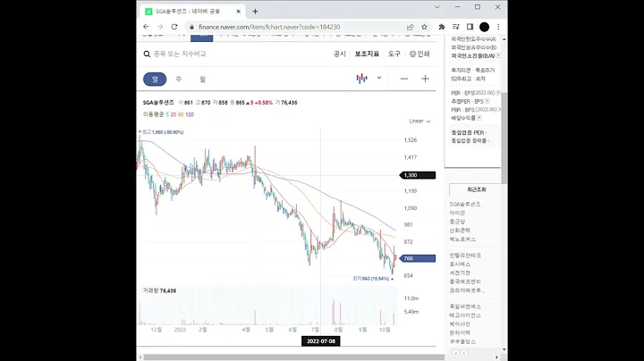
Task: Open 포시에스 in recent list
Action: (460, 264)
